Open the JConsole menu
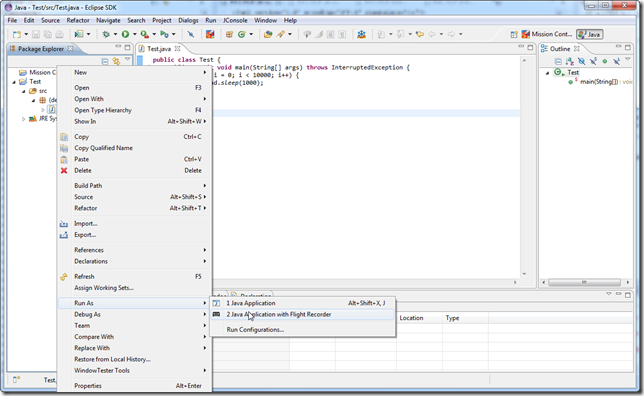The height and width of the screenshot is (396, 644). click(x=235, y=20)
